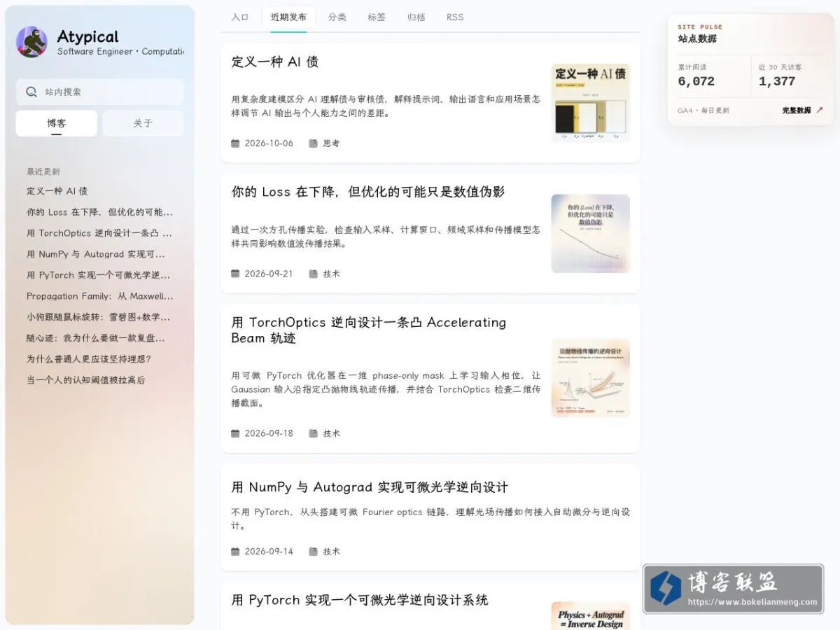Open sidebar link 用 PyTorch 实现一个可微光学逆
The width and height of the screenshot is (840, 630).
click(99, 275)
